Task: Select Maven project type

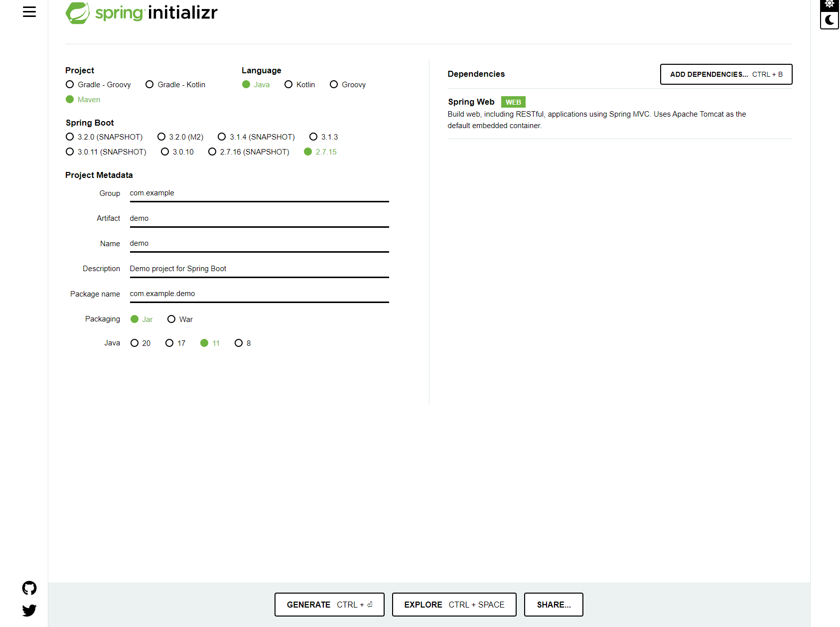Action: coord(83,100)
